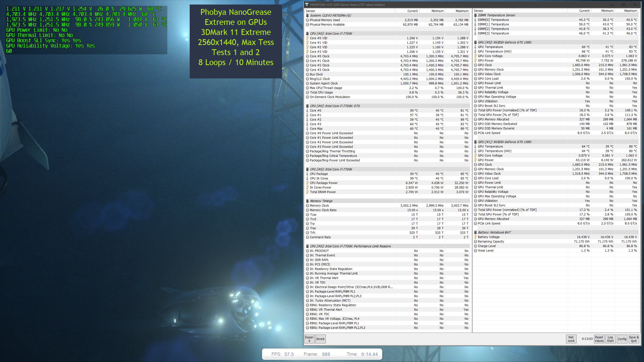Open the Config settings button
644x362 pixels.
coord(622,339)
